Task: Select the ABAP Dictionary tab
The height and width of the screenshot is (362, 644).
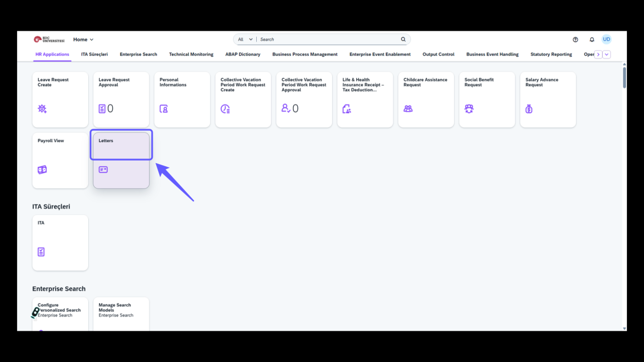Action: (x=243, y=54)
